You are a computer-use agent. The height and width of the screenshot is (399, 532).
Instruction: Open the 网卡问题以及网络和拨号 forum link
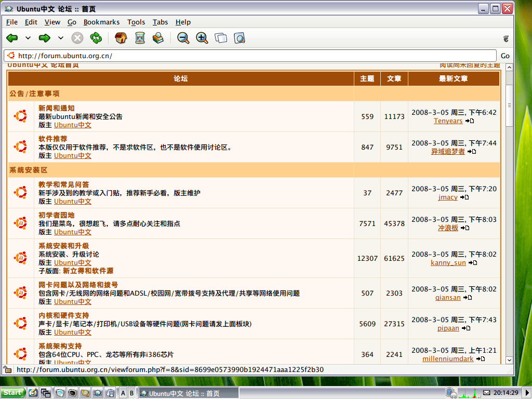[78, 285]
